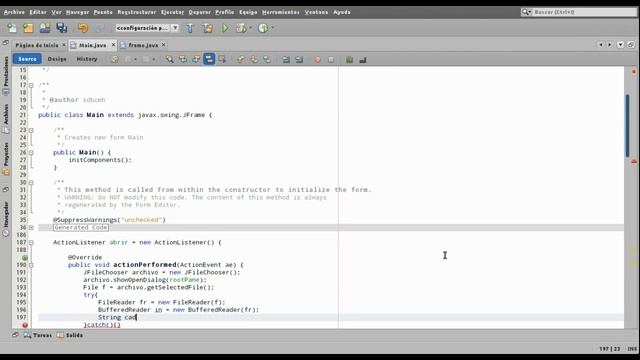Open the Archivos side panel
This screenshot has height=360, width=640.
pyautogui.click(x=6, y=119)
